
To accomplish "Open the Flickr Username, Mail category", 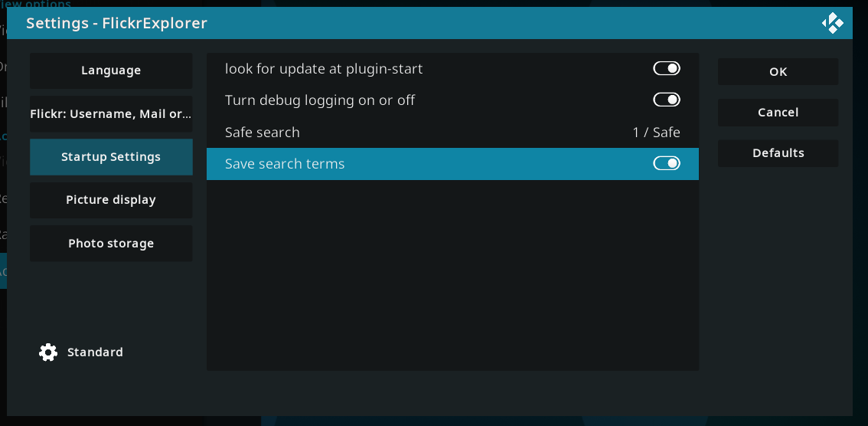I will tap(111, 113).
